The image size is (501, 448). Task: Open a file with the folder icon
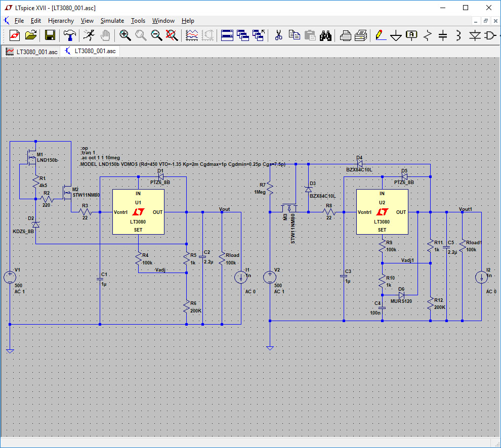pos(31,35)
